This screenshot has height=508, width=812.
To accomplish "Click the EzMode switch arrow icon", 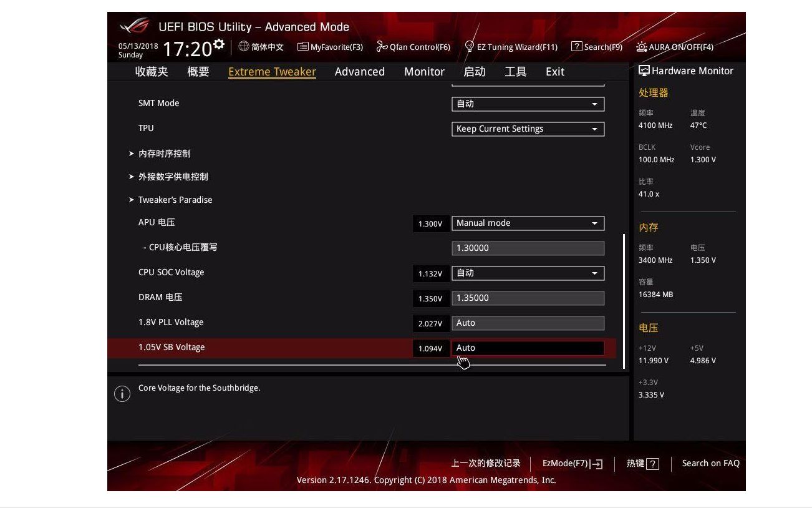I will click(596, 464).
